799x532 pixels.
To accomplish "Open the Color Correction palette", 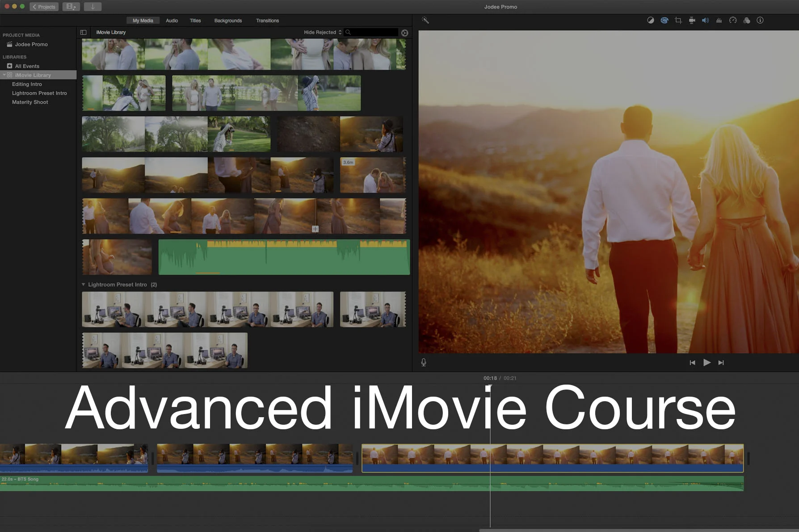I will click(664, 20).
